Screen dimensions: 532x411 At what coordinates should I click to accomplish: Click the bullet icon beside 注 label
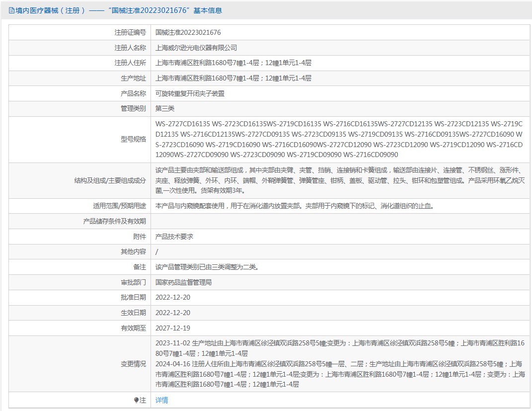[x=137, y=400]
